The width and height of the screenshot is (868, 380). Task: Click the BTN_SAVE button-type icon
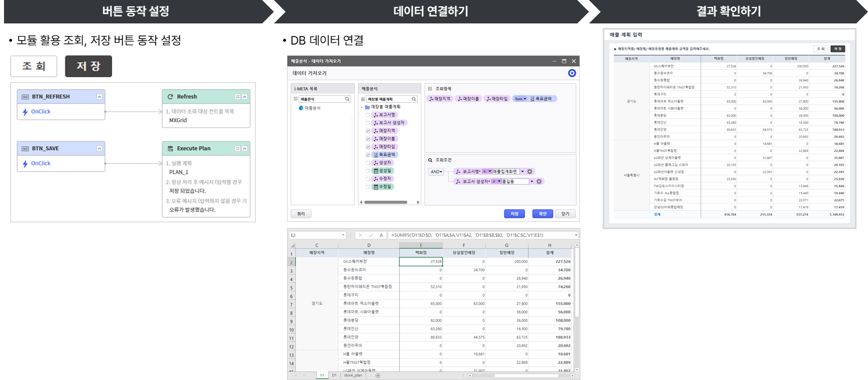click(25, 149)
